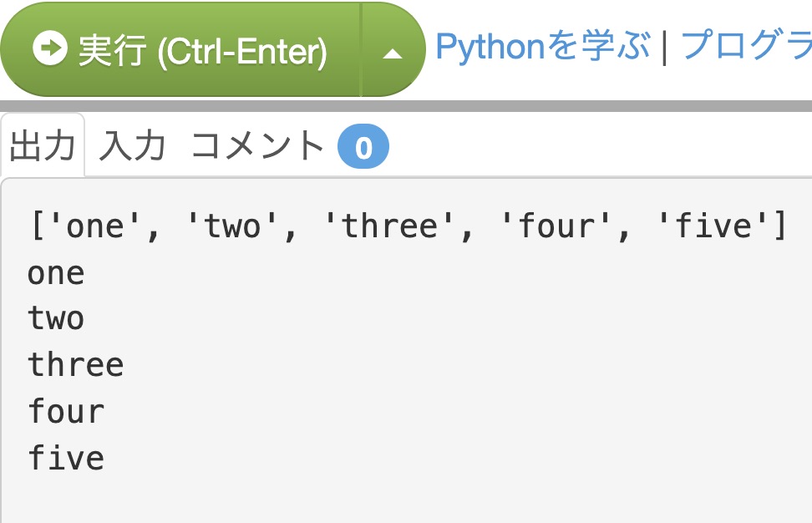Viewport: 812px width, 523px height.
Task: Click 'three' inside the printed list line
Action: (x=390, y=226)
